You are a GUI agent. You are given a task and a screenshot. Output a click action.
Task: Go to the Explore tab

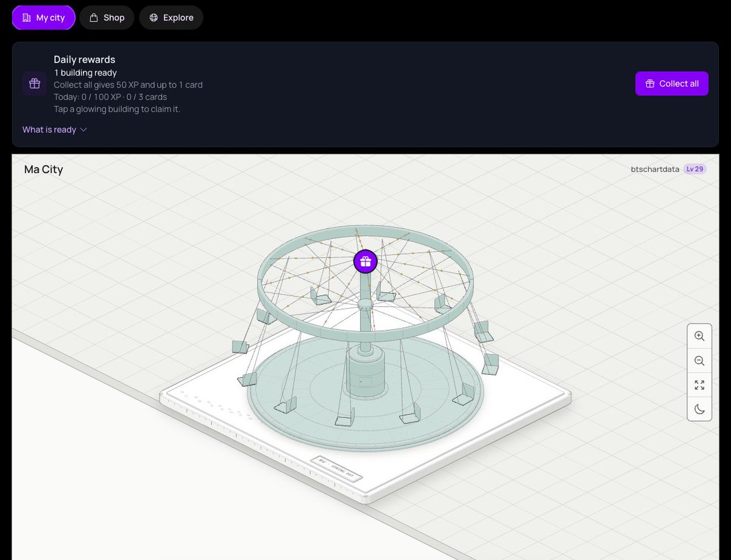pyautogui.click(x=171, y=18)
